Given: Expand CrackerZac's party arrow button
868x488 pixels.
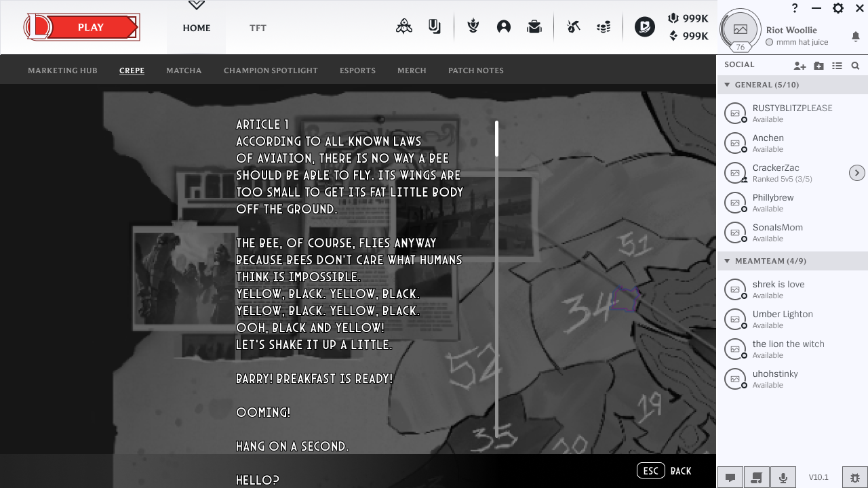Looking at the screenshot, I should click(857, 173).
